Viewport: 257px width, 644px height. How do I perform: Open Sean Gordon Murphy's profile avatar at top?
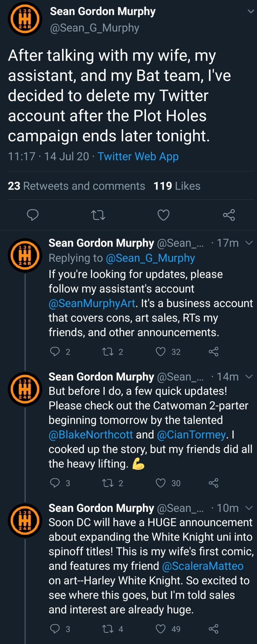coord(25,19)
